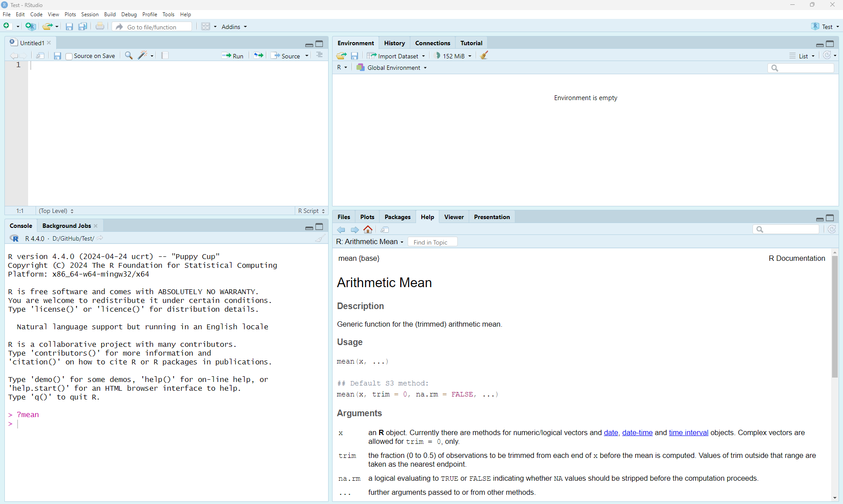Click the Print icon in main toolbar
This screenshot has height=504, width=843.
point(100,26)
